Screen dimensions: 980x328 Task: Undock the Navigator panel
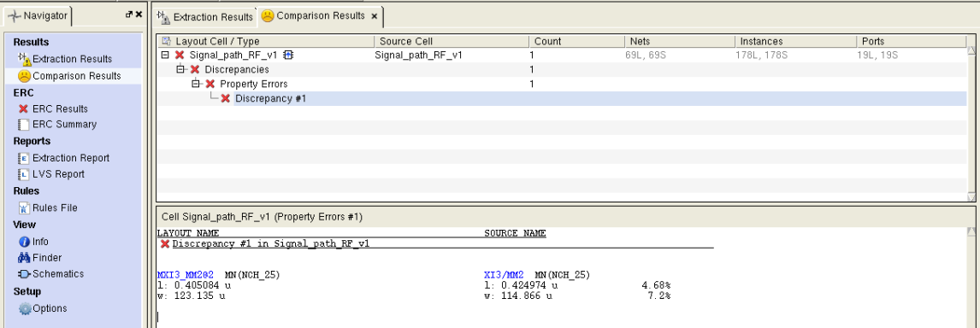(129, 15)
